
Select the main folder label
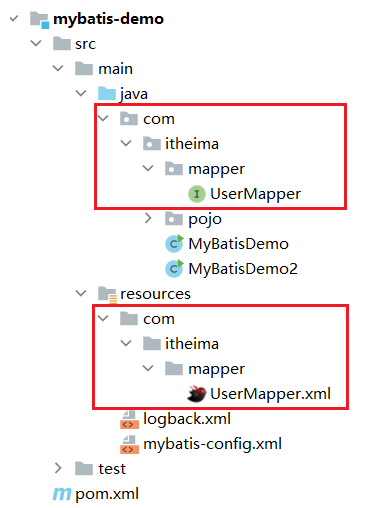click(x=115, y=69)
